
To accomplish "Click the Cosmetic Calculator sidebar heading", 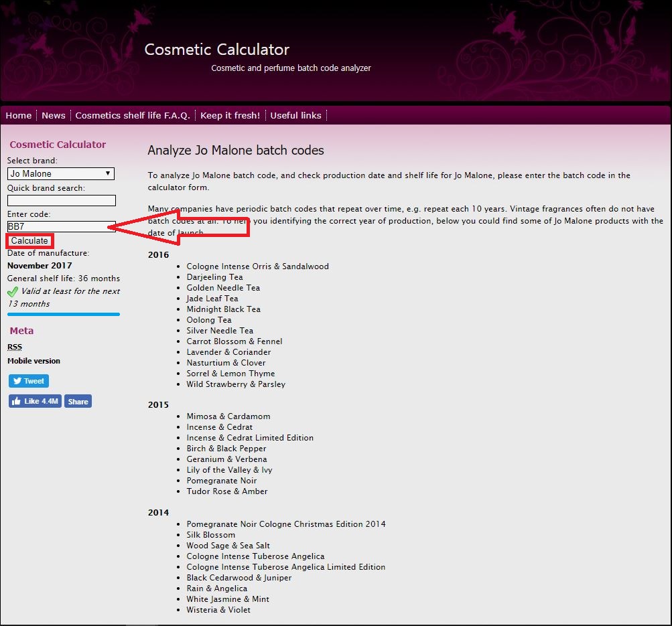I will tap(58, 145).
